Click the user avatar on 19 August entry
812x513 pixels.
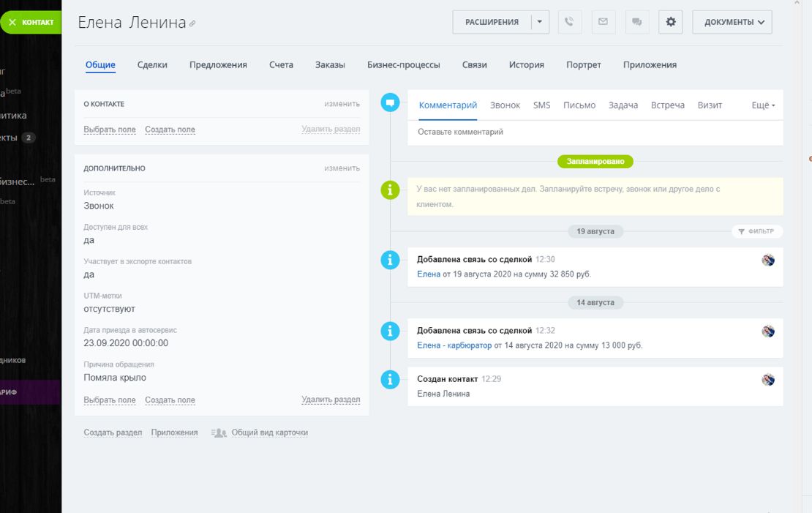tap(767, 260)
